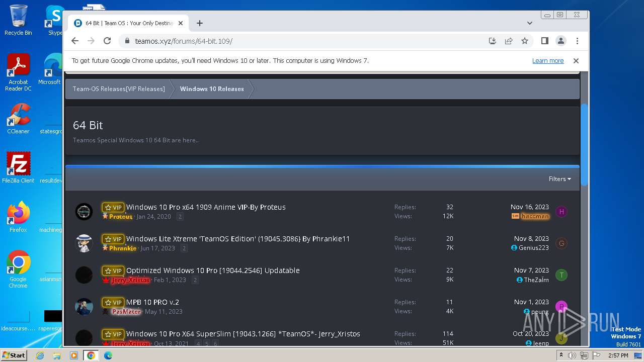Open last poster TheZalm profile
The height and width of the screenshot is (362, 644).
point(536,280)
